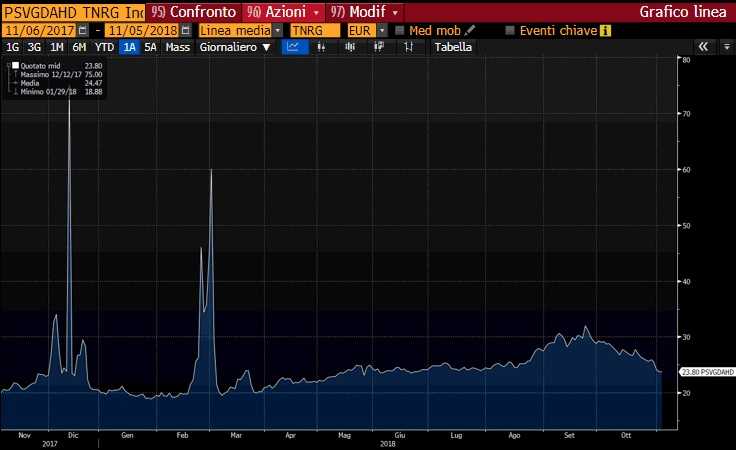Click the PSVGDAHD TNRG Index ticker field
The width and height of the screenshot is (736, 450).
[74, 12]
